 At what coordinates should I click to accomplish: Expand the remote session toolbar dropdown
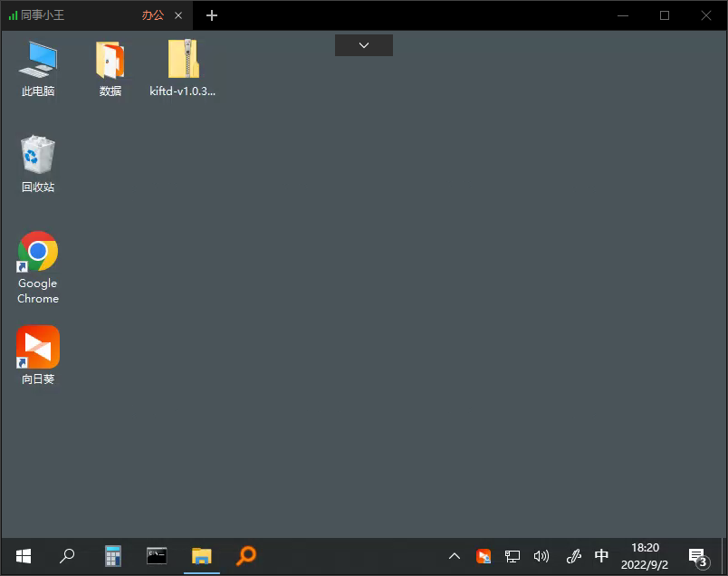tap(364, 45)
